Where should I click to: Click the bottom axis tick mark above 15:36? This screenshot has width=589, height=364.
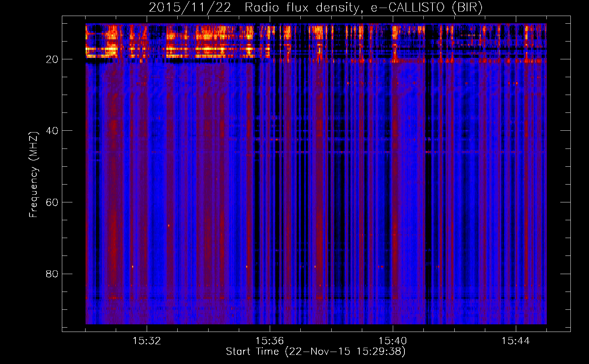point(270,329)
